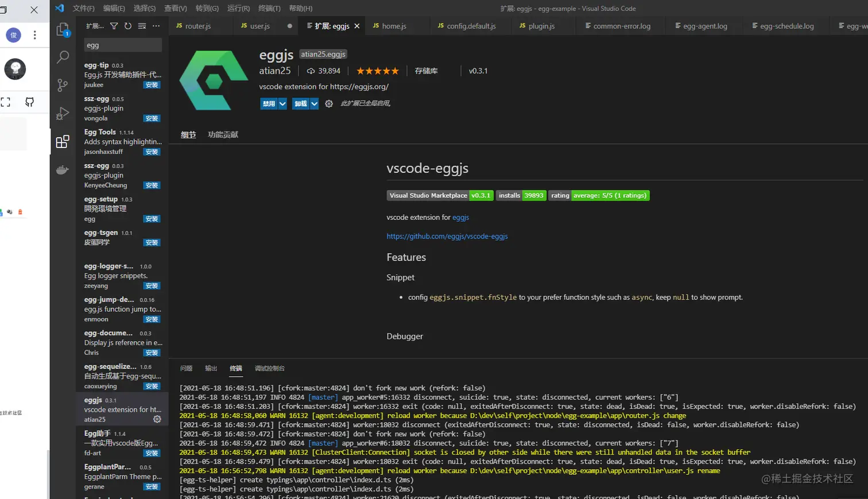Click the 卸载 uninstall button

(300, 104)
